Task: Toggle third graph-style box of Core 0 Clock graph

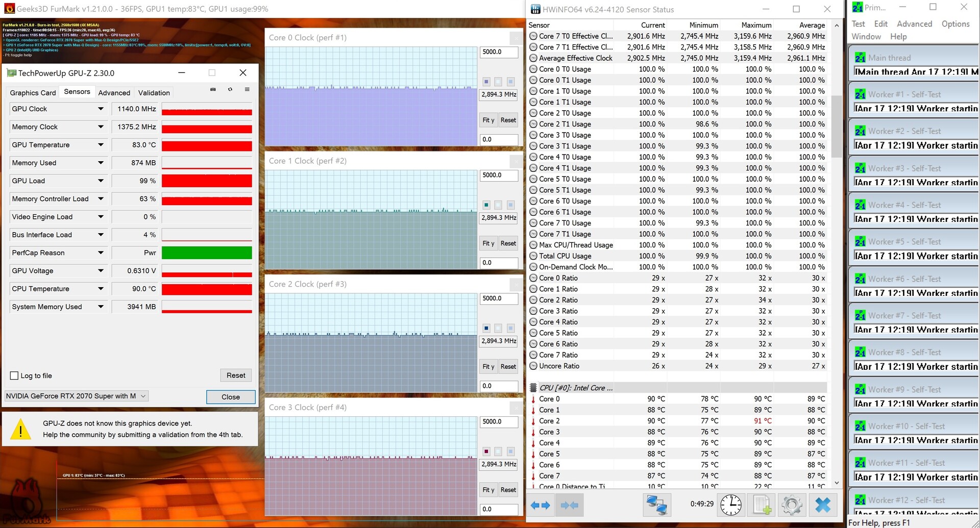Action: pyautogui.click(x=510, y=82)
